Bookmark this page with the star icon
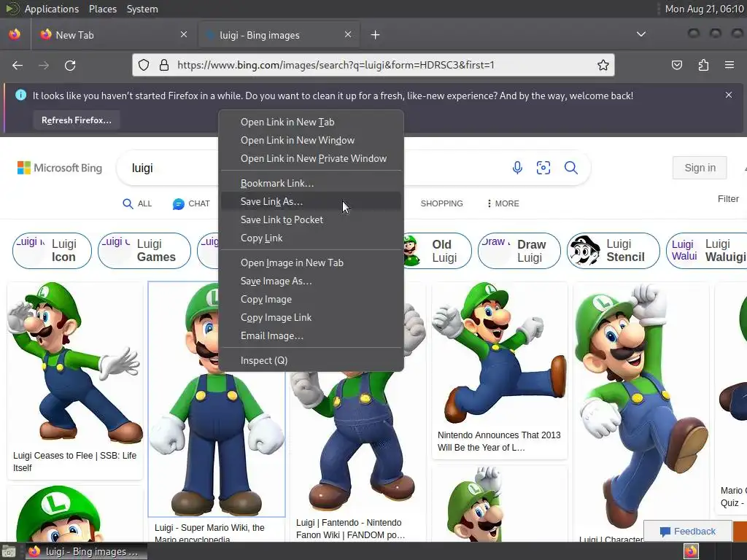 tap(603, 65)
